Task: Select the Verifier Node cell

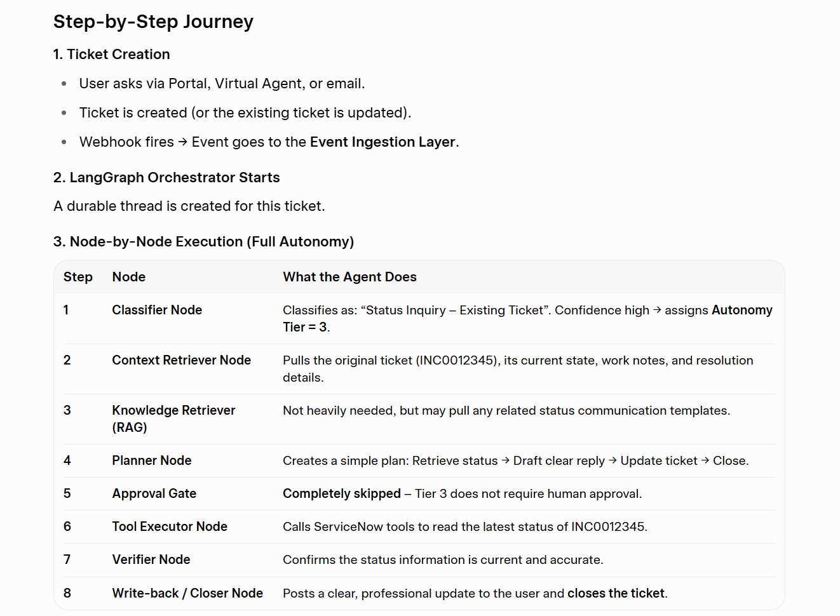Action: 151,559
